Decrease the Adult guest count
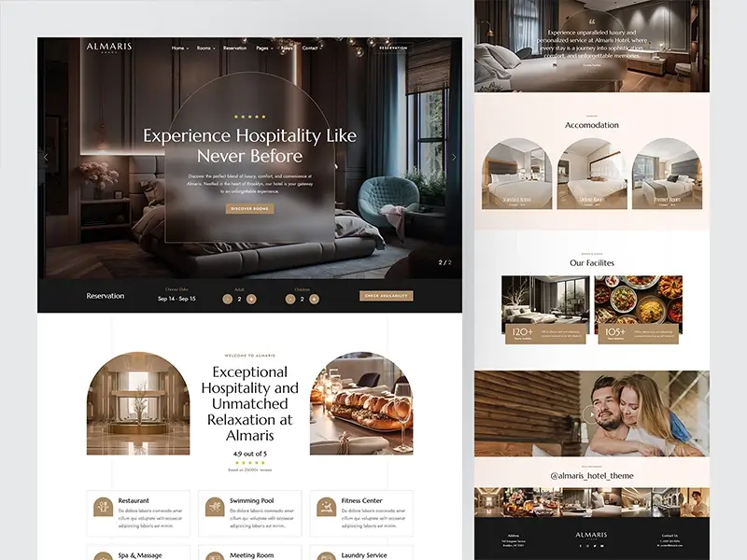This screenshot has height=560, width=747. pyautogui.click(x=227, y=299)
